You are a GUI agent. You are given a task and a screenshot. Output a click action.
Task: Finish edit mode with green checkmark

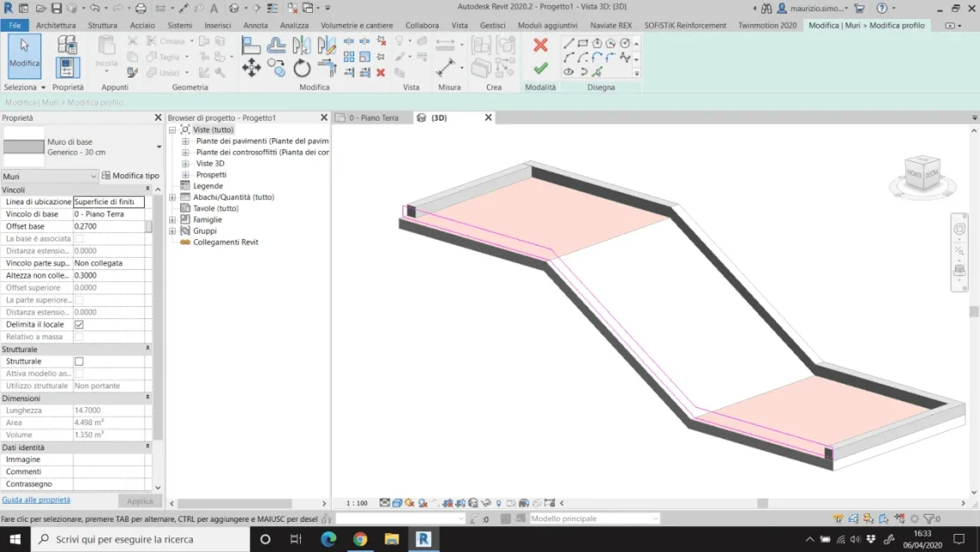[x=540, y=67]
